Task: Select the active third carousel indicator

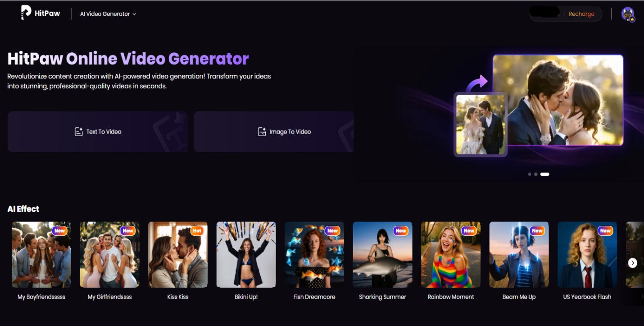Action: click(x=544, y=174)
